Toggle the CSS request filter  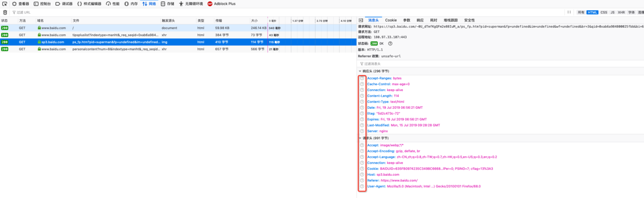(x=604, y=12)
